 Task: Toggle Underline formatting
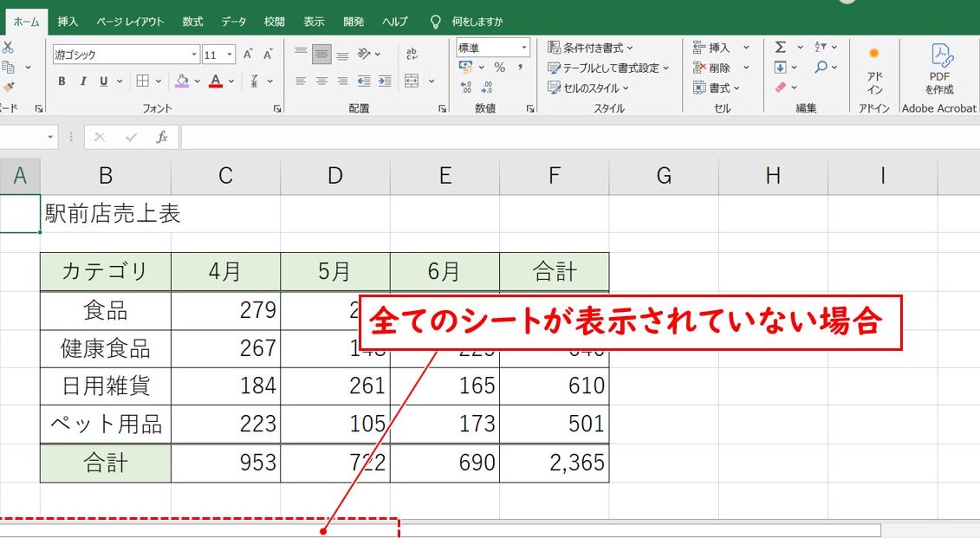click(x=104, y=81)
